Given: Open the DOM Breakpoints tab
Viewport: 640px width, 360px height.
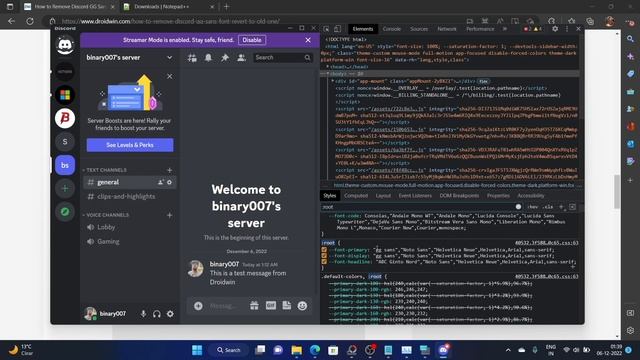Looking at the screenshot, I should [459, 196].
